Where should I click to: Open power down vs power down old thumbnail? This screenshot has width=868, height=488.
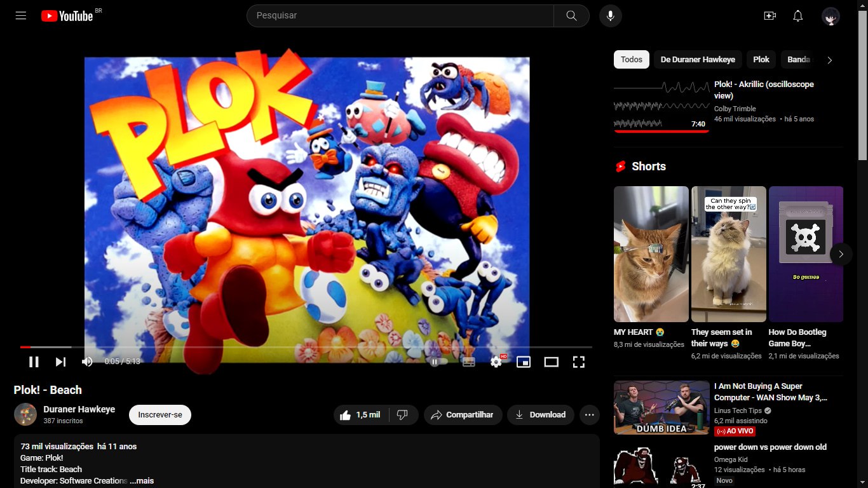pos(661,464)
